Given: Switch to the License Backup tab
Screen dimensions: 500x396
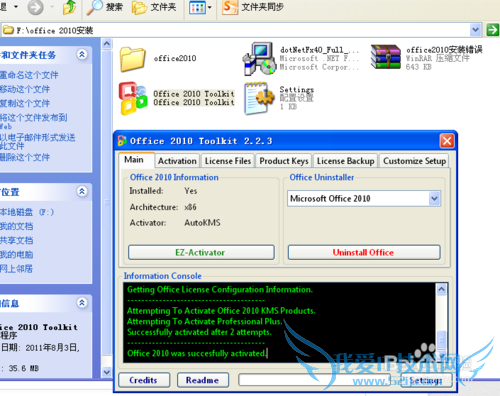Looking at the screenshot, I should pyautogui.click(x=345, y=161).
